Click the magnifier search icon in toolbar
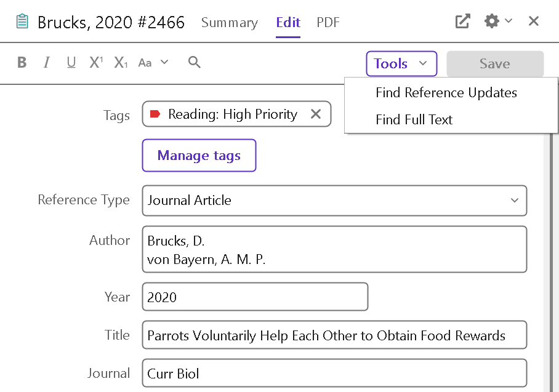Image resolution: width=559 pixels, height=392 pixels. pyautogui.click(x=195, y=63)
